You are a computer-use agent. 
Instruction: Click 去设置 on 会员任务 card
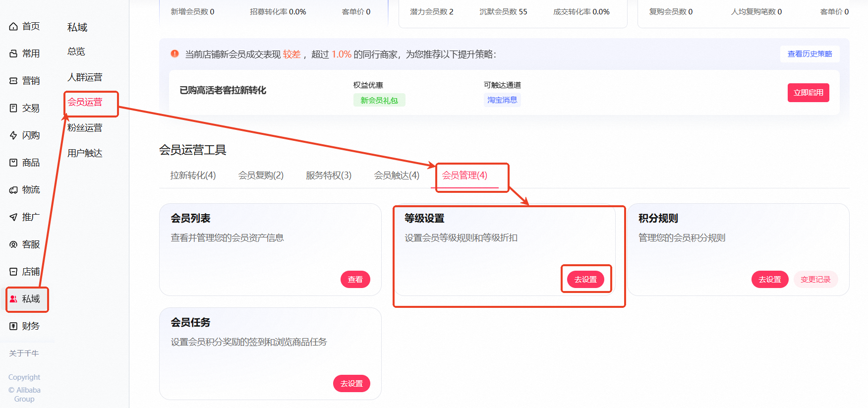(x=351, y=384)
